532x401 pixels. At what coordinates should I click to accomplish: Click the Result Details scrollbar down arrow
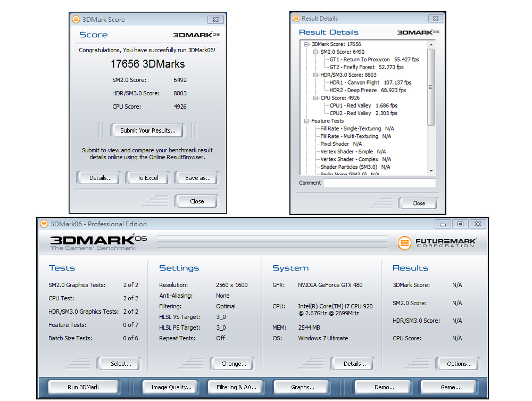(431, 171)
